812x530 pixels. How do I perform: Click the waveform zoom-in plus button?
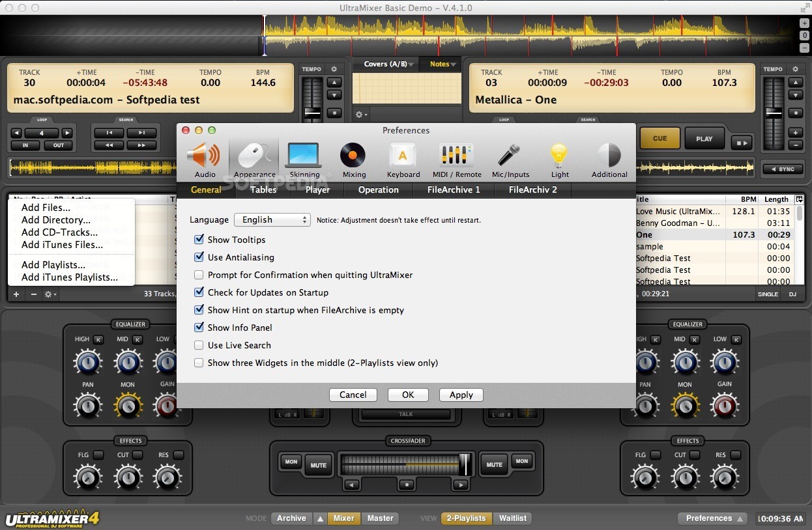[805, 23]
